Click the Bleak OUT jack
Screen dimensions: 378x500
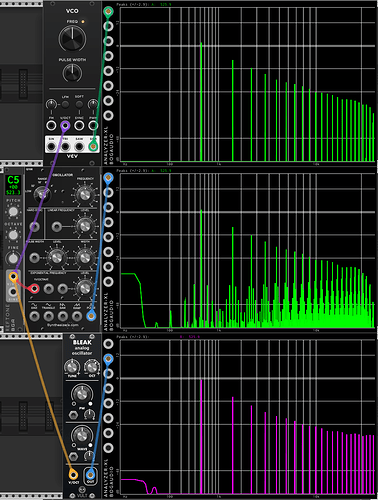coord(90,474)
